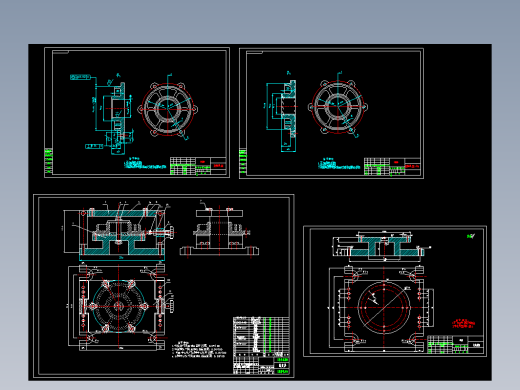Select the hatched front section view of fixture assembly
This screenshot has height=390, width=520.
pyautogui.click(x=123, y=232)
